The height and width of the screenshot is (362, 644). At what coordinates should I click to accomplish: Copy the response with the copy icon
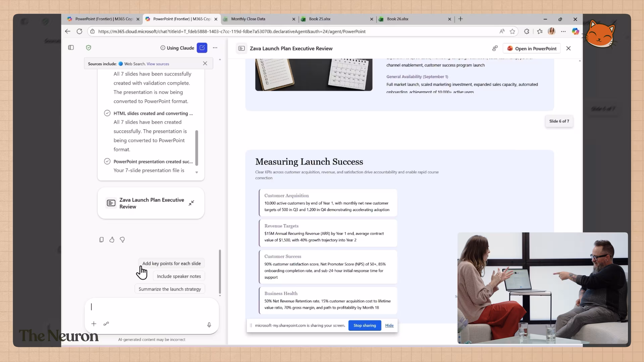click(101, 240)
